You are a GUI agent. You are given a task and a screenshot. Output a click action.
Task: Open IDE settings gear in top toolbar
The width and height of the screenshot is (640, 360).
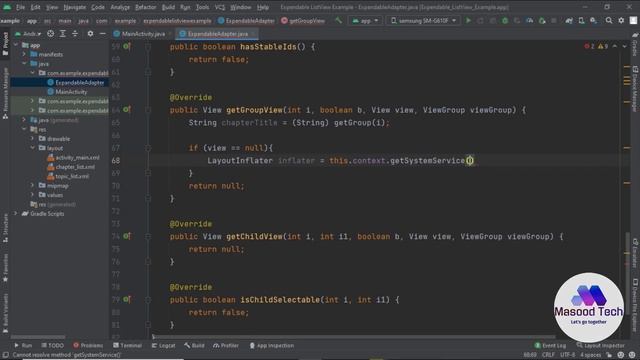coord(621,20)
